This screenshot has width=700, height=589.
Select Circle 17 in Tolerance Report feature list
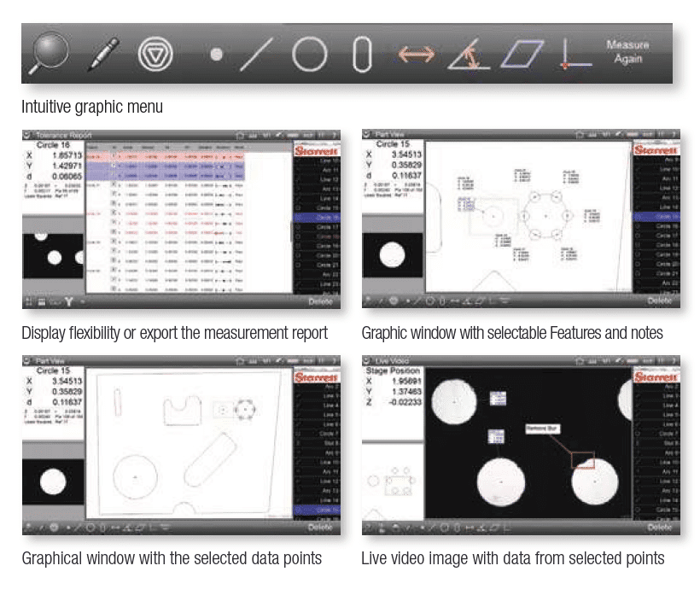(x=317, y=227)
